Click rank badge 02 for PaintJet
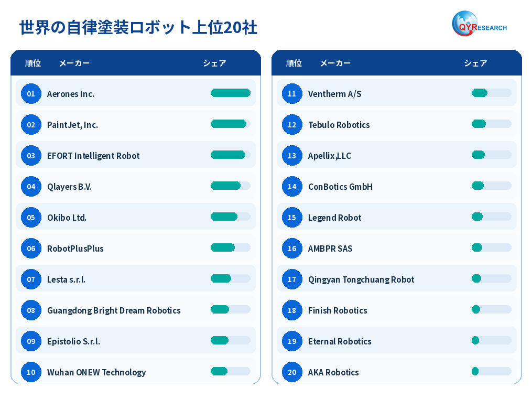Screen dimensions: 532x399 [31, 124]
